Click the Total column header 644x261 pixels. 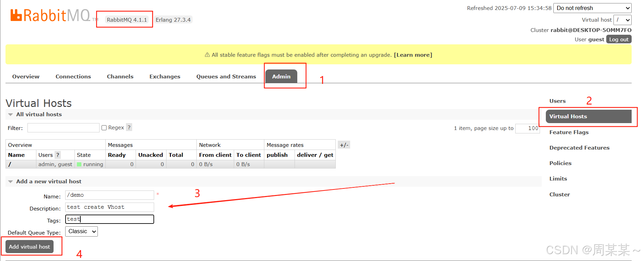pos(176,155)
